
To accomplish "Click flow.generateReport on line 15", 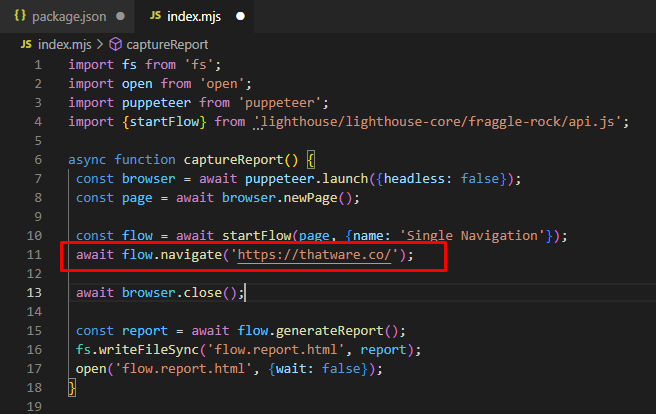I will [310, 331].
